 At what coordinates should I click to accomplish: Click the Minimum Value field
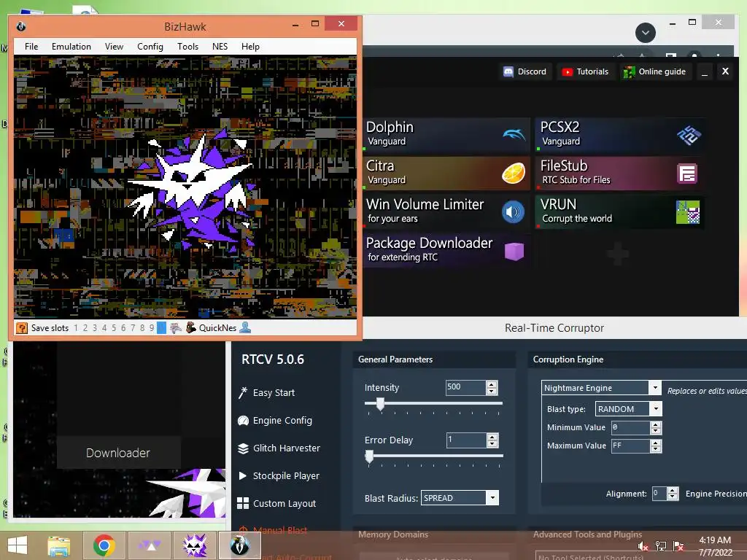coord(631,427)
